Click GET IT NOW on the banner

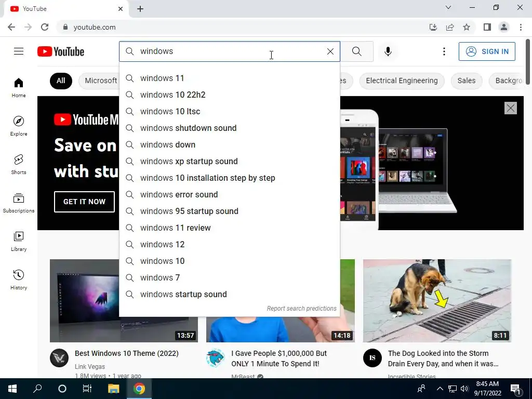[x=84, y=202]
